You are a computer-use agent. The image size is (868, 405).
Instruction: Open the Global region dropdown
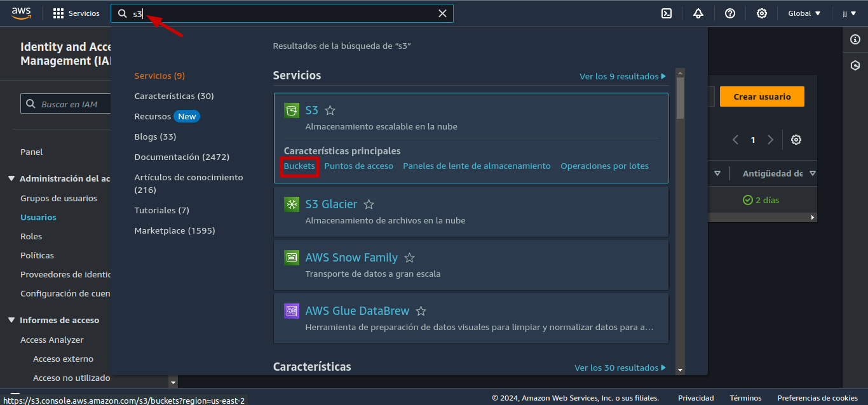(804, 13)
